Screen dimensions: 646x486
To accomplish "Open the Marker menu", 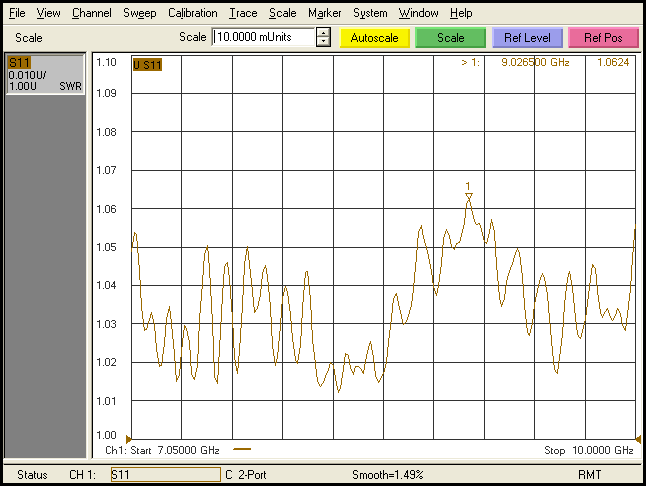I will pyautogui.click(x=324, y=13).
